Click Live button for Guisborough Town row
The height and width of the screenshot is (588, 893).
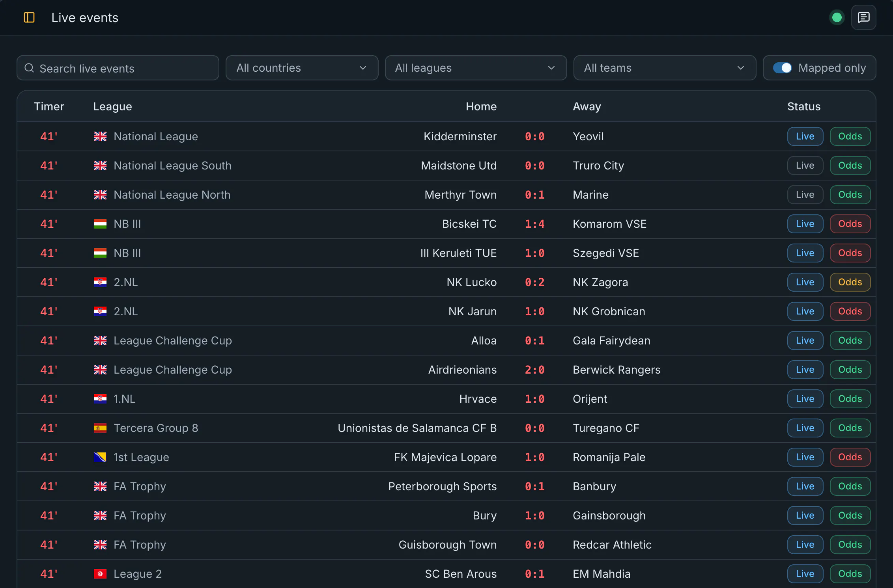tap(805, 545)
